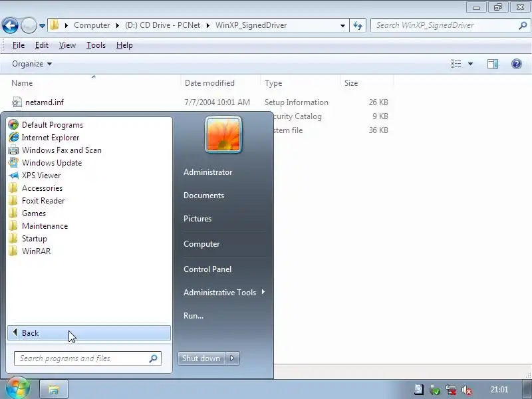The height and width of the screenshot is (399, 532).
Task: Expand the Administrative Tools submenu
Action: 224,292
